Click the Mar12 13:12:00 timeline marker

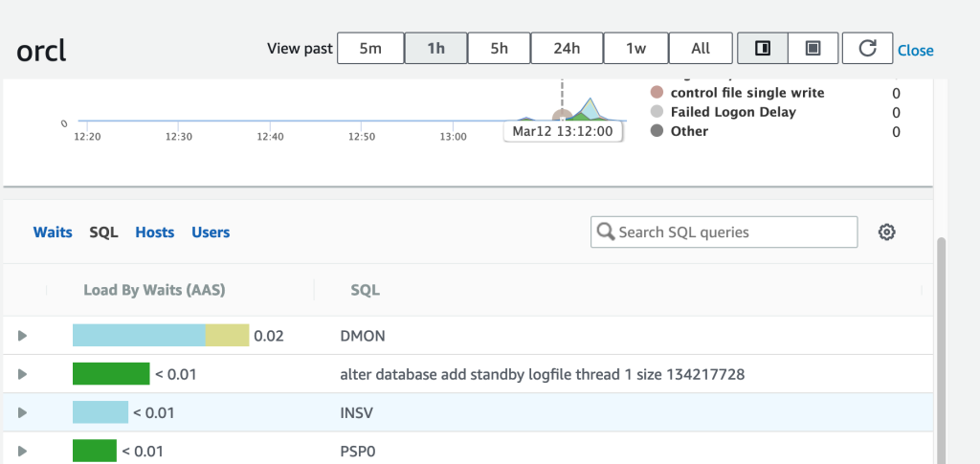click(x=563, y=131)
